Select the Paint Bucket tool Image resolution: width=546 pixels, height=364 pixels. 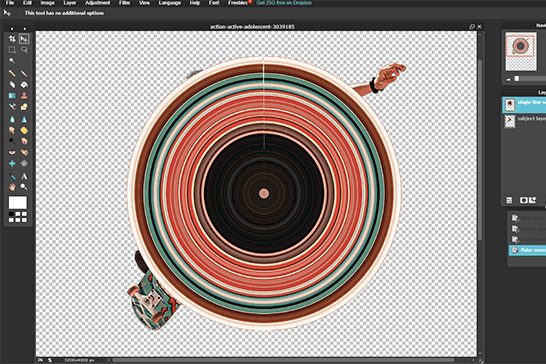(24, 85)
